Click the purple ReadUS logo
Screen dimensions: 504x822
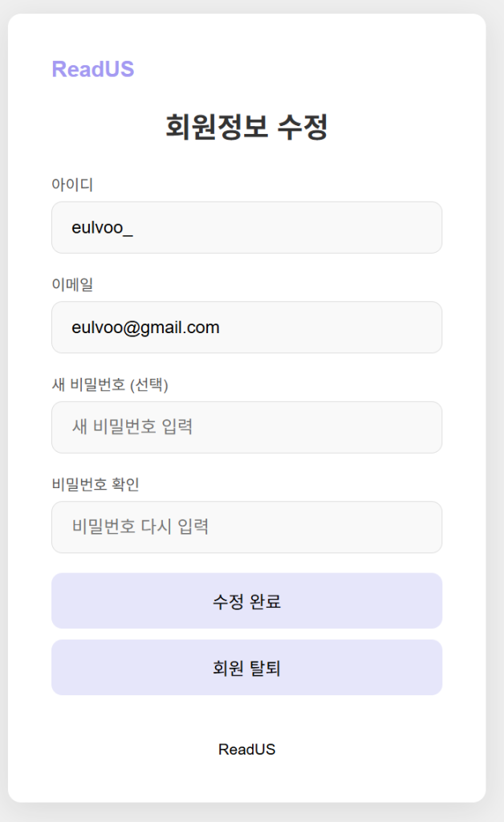(93, 69)
